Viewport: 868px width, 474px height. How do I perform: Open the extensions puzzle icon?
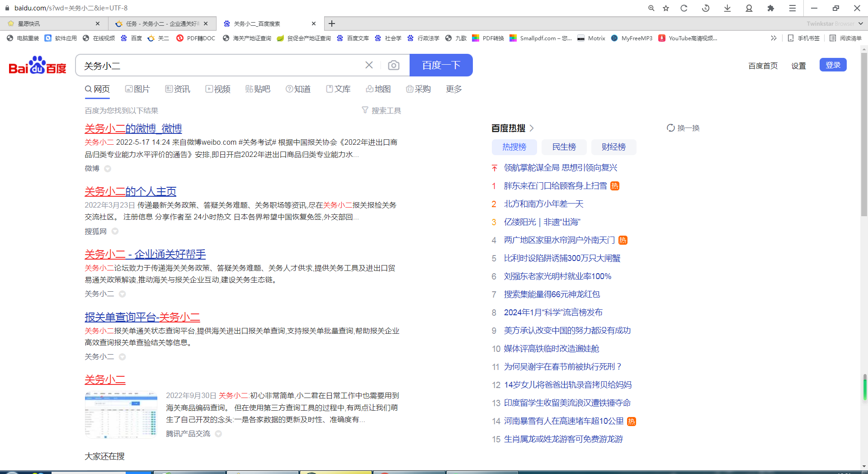pyautogui.click(x=771, y=8)
